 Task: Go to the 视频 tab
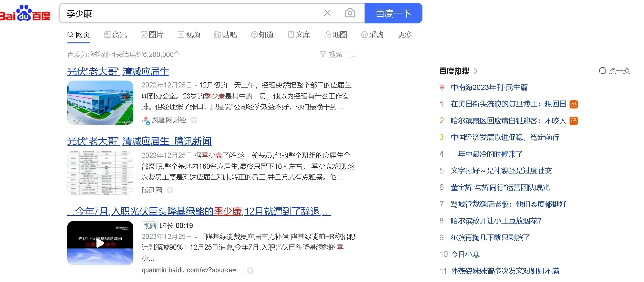tap(189, 35)
